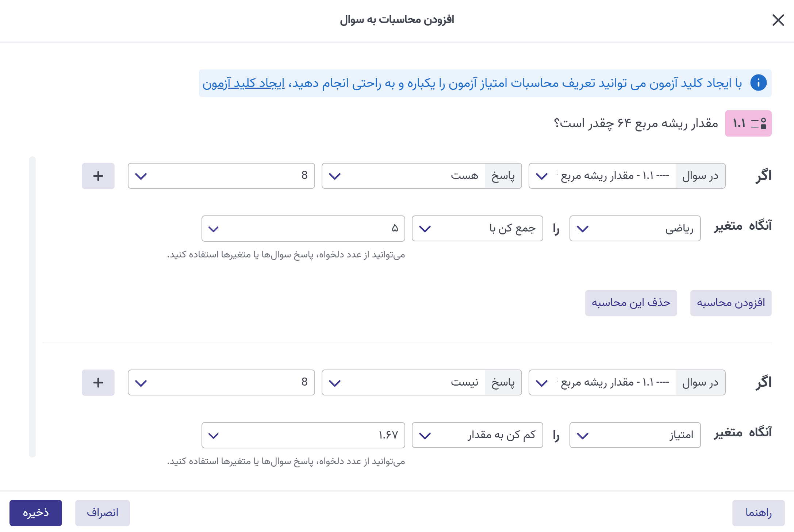794x532 pixels.
Task: Click the value field containing ۵
Action: [303, 229]
